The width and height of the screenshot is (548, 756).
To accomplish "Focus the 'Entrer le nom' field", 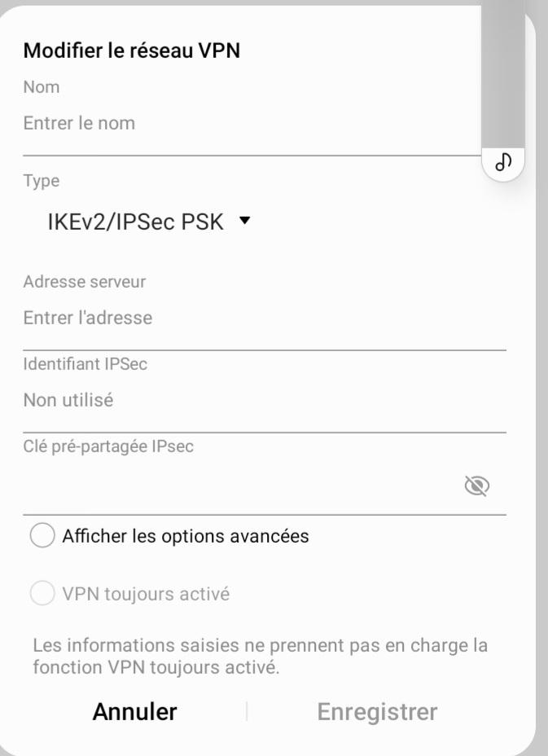I will click(x=244, y=124).
